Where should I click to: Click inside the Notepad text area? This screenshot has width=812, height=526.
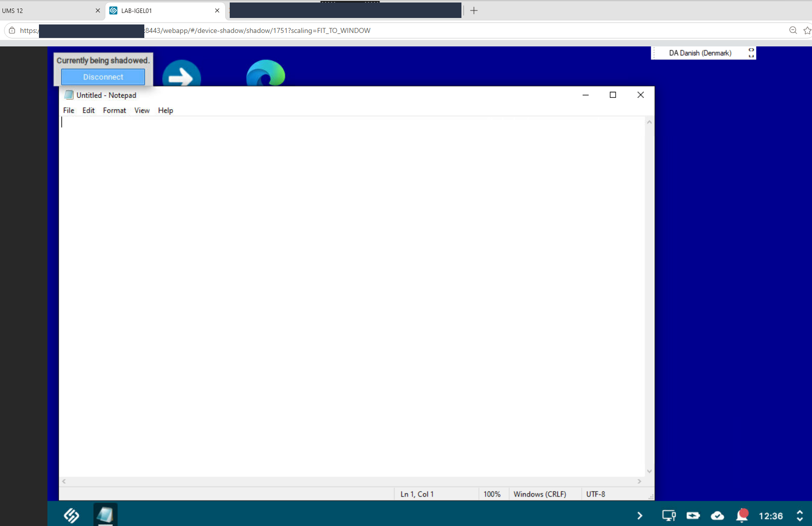352,296
